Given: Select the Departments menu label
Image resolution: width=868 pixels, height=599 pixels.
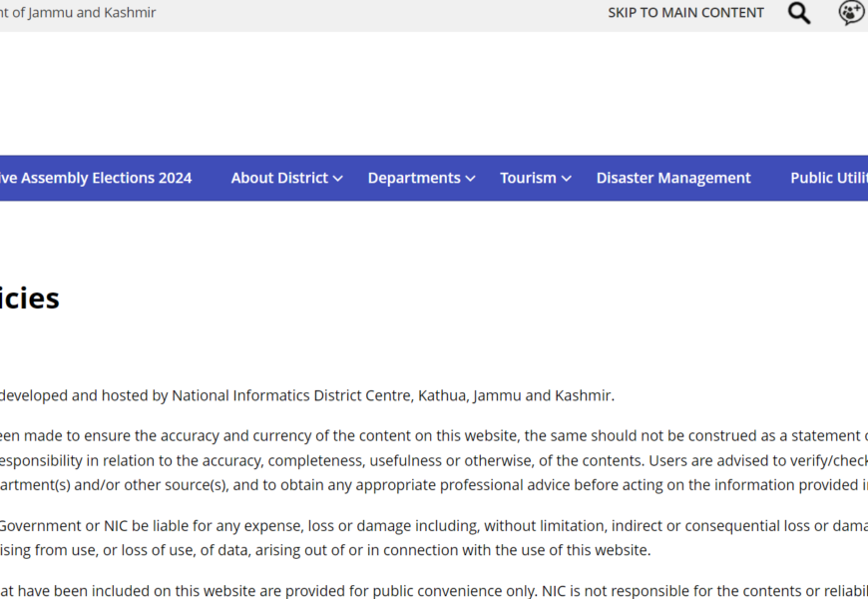Looking at the screenshot, I should click(414, 178).
